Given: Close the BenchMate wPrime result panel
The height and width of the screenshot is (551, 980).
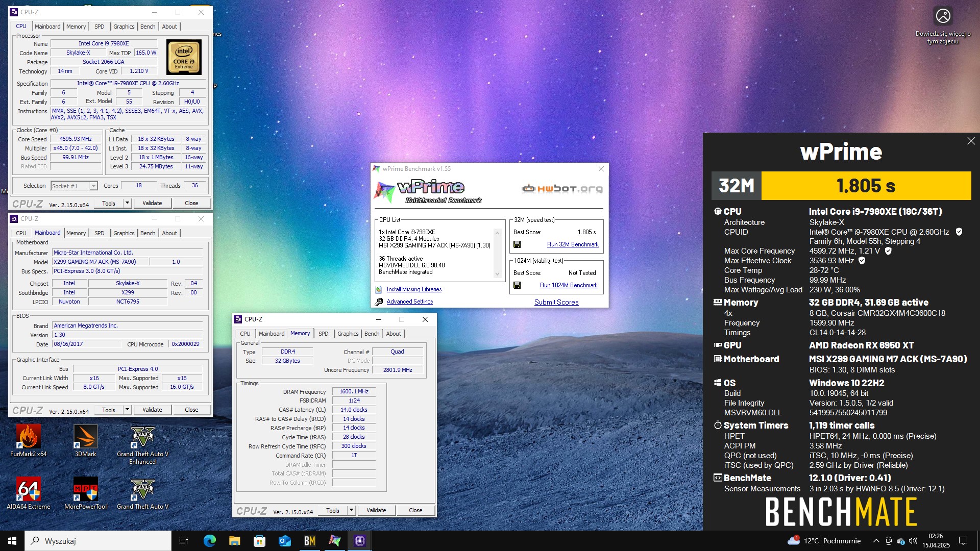Looking at the screenshot, I should (971, 141).
